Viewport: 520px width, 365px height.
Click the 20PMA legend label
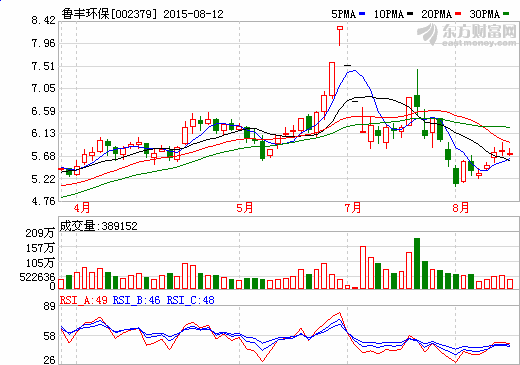coord(436,14)
